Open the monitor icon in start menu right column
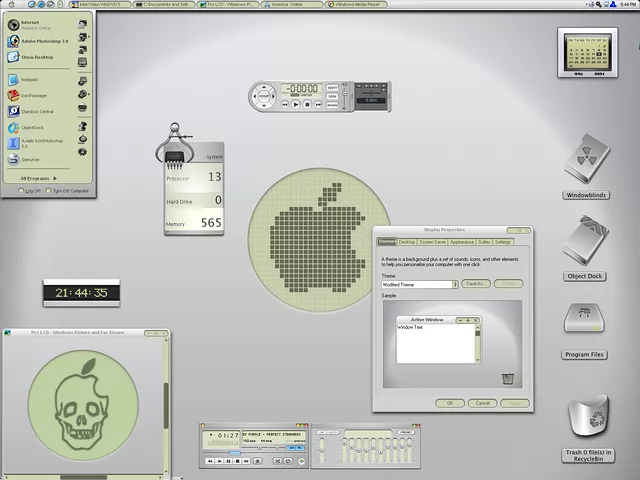 click(82, 62)
